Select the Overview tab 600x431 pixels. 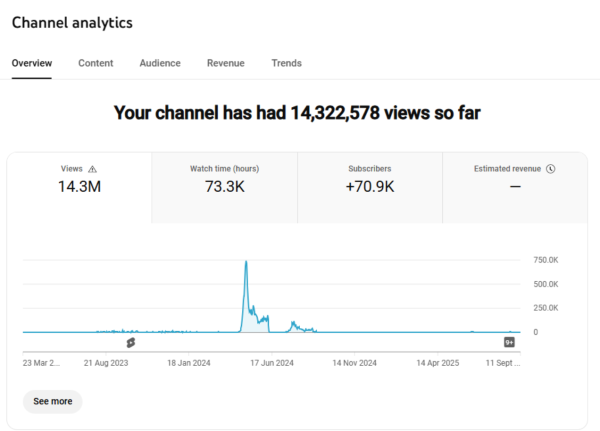click(32, 63)
